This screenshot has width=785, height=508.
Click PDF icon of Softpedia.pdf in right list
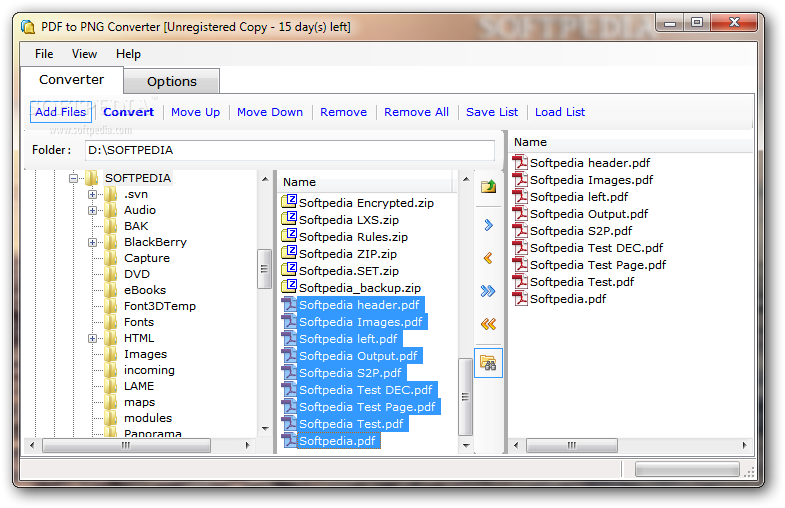tap(520, 299)
